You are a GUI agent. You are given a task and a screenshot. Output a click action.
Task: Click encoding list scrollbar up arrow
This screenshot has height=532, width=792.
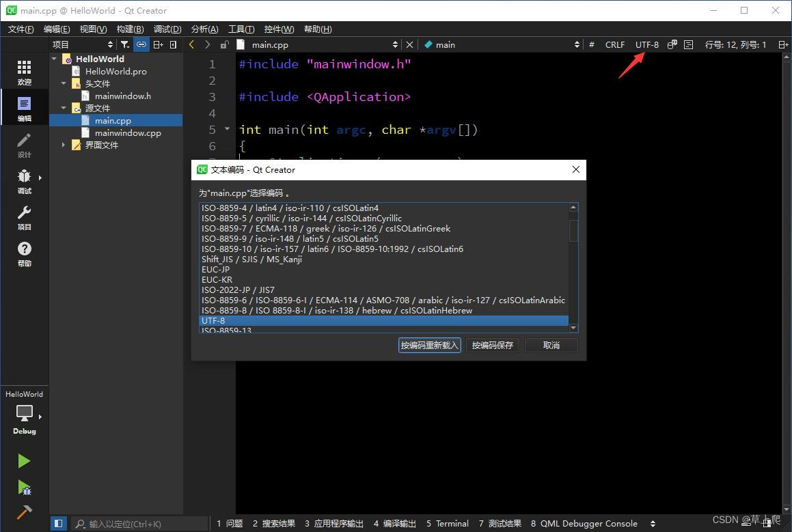(x=573, y=208)
